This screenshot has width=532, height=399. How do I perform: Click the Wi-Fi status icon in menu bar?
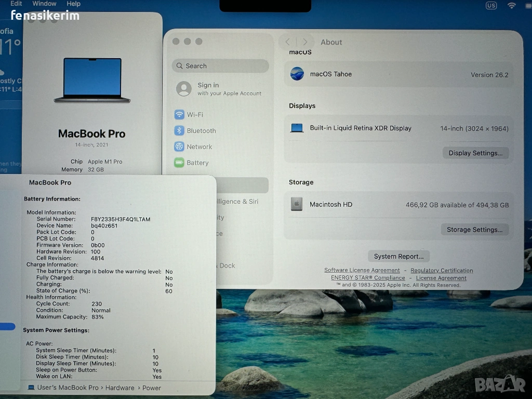(512, 5)
